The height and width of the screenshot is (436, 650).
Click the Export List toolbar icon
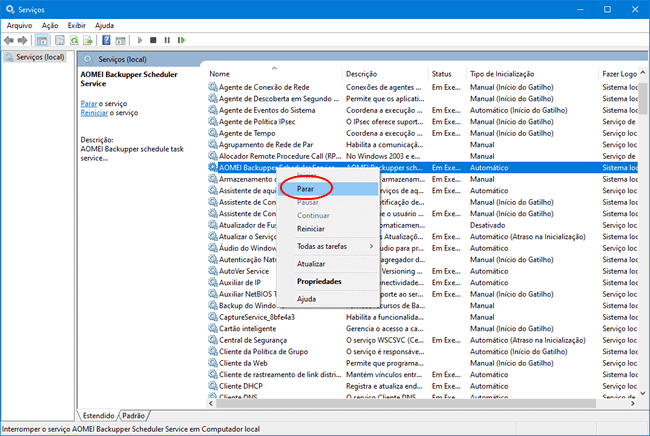click(x=87, y=40)
